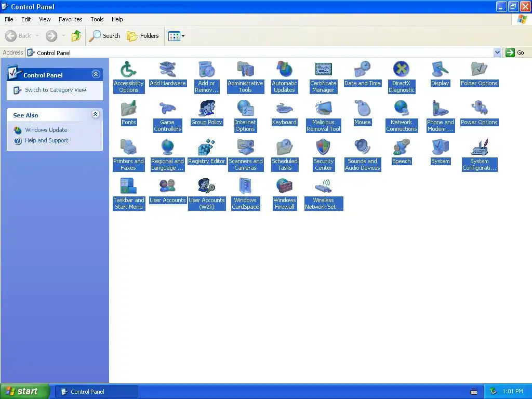Select Game Controllers icon
Image resolution: width=532 pixels, height=399 pixels.
tap(168, 109)
